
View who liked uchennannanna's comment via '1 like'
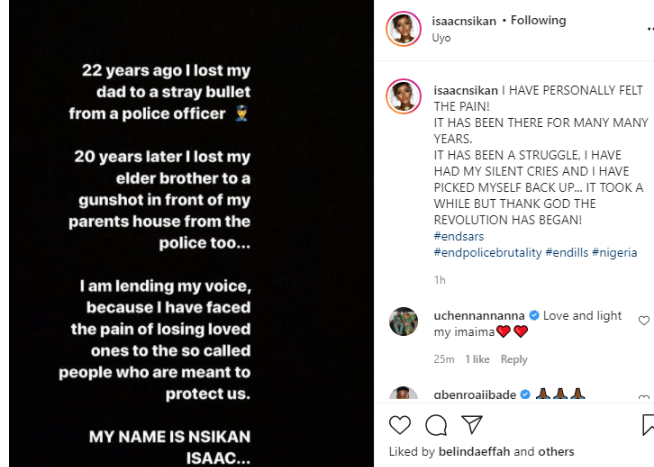coord(477,359)
